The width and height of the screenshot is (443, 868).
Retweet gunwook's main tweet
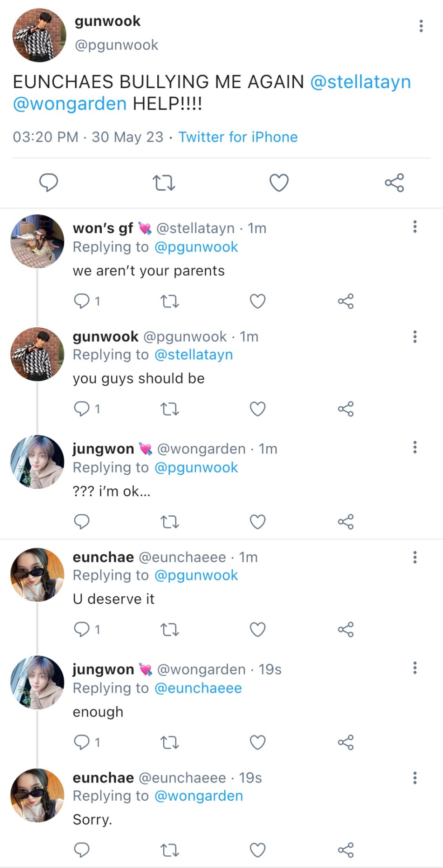pos(163,183)
